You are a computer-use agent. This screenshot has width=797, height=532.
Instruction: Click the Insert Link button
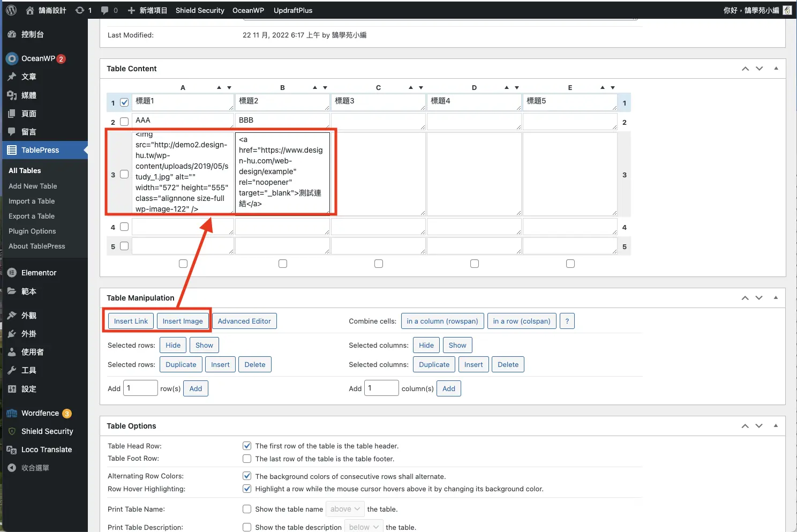pos(131,321)
